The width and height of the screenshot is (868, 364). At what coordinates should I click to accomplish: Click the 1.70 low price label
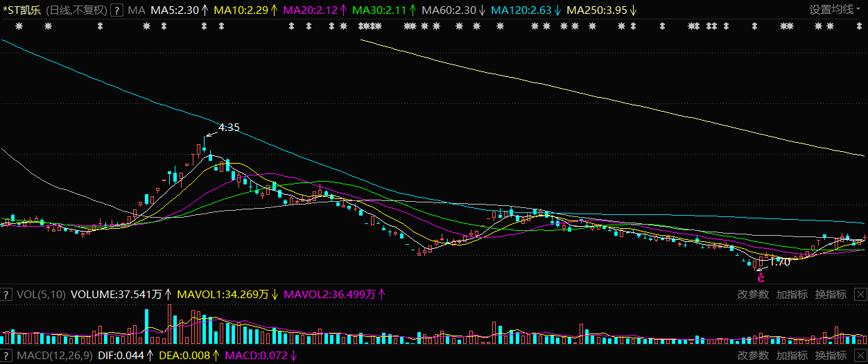click(780, 262)
